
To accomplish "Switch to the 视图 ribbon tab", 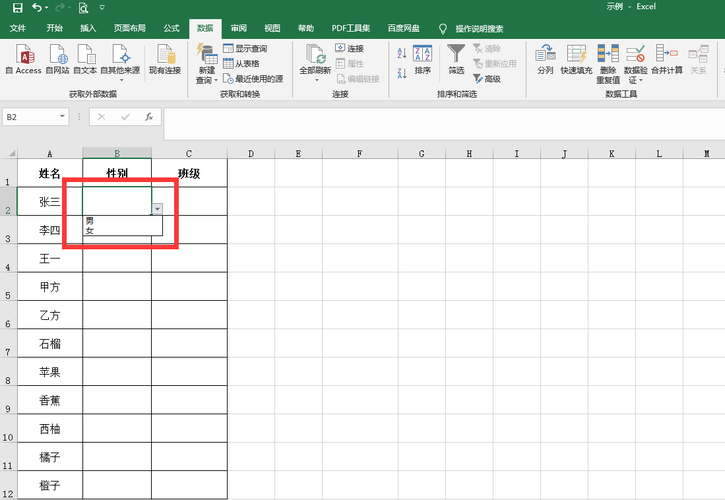I will [x=272, y=28].
